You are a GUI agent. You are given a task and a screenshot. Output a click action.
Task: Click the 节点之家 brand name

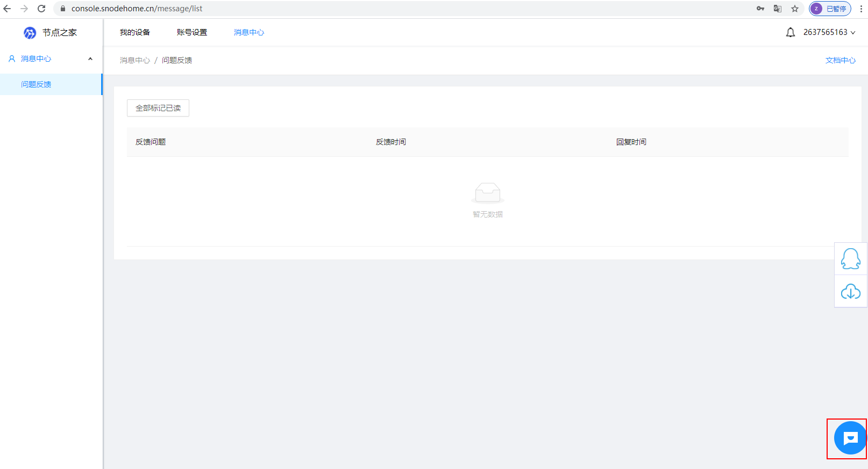pos(60,33)
